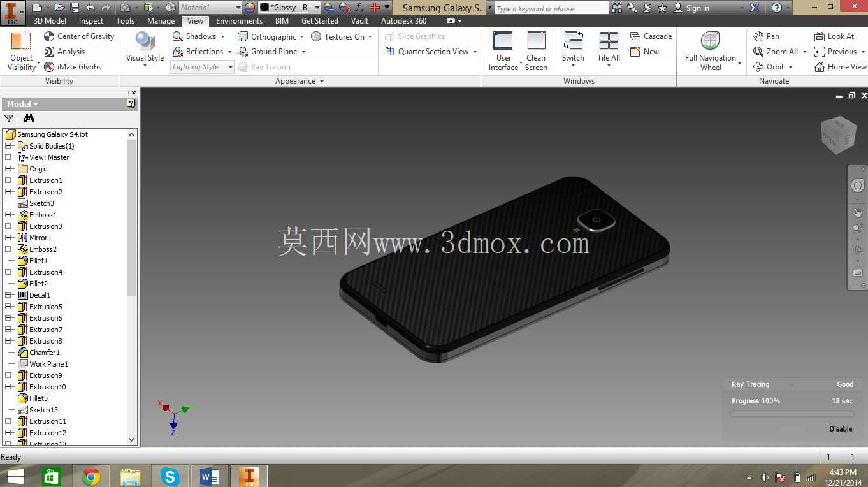The width and height of the screenshot is (868, 487).
Task: Click the Open folder icon
Action: pyautogui.click(x=59, y=8)
